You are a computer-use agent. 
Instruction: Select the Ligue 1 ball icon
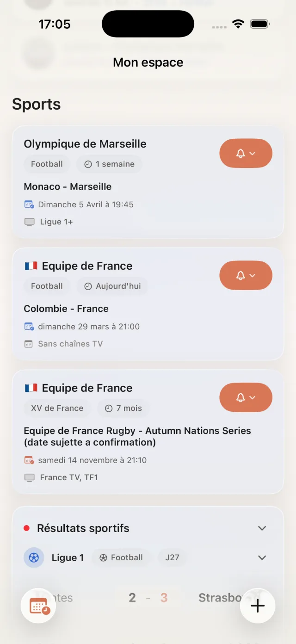tap(33, 557)
